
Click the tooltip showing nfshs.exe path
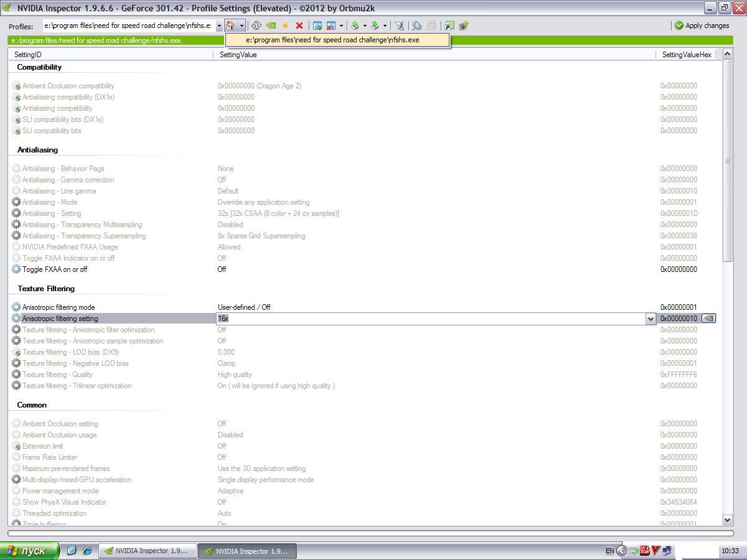tap(337, 39)
